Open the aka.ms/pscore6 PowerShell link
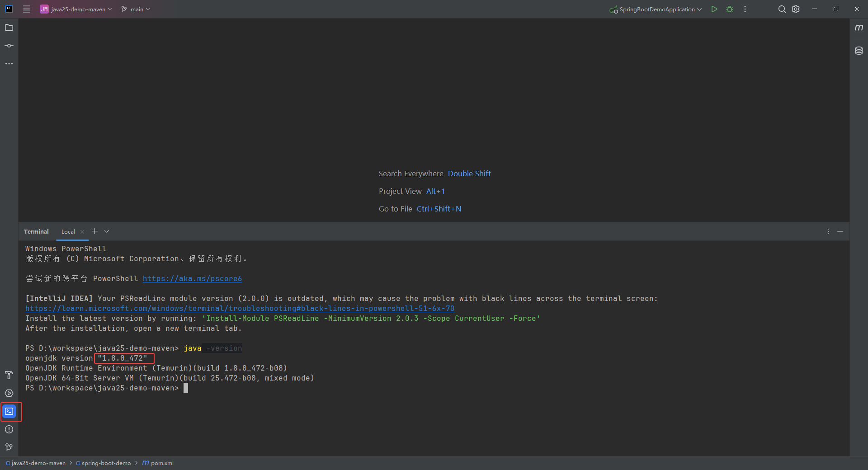The image size is (868, 470). [192, 278]
